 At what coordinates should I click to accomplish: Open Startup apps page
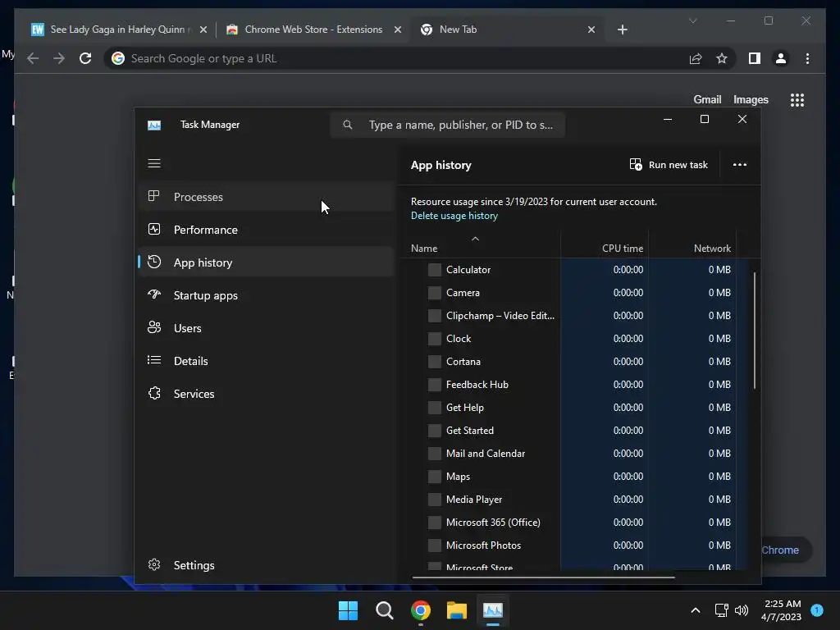[267, 295]
